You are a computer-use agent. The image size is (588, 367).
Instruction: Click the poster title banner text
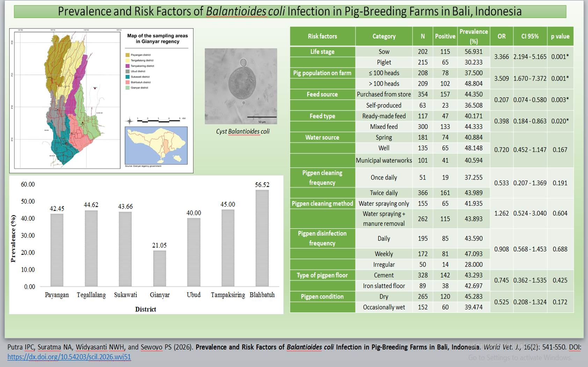pos(290,11)
